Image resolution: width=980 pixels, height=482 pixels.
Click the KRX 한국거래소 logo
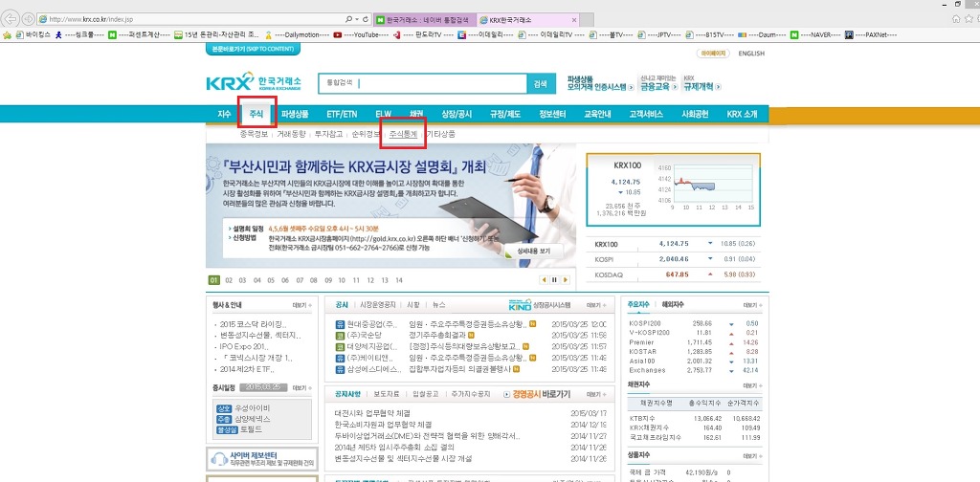pos(254,83)
